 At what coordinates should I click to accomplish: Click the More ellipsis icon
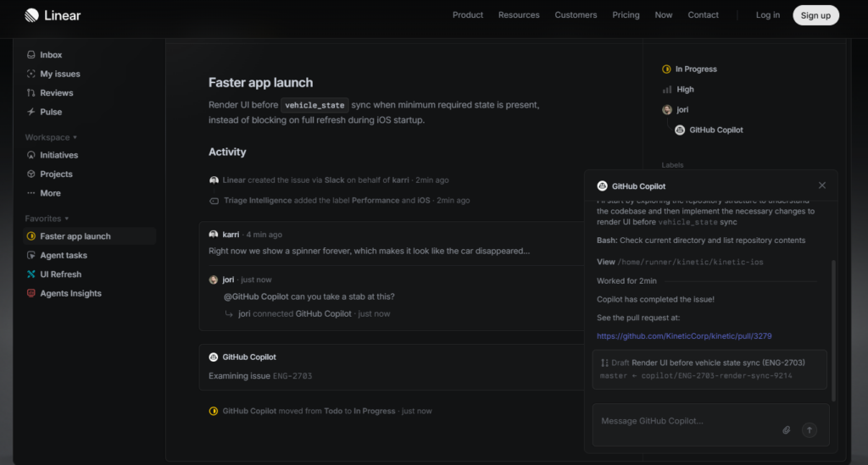pos(31,193)
